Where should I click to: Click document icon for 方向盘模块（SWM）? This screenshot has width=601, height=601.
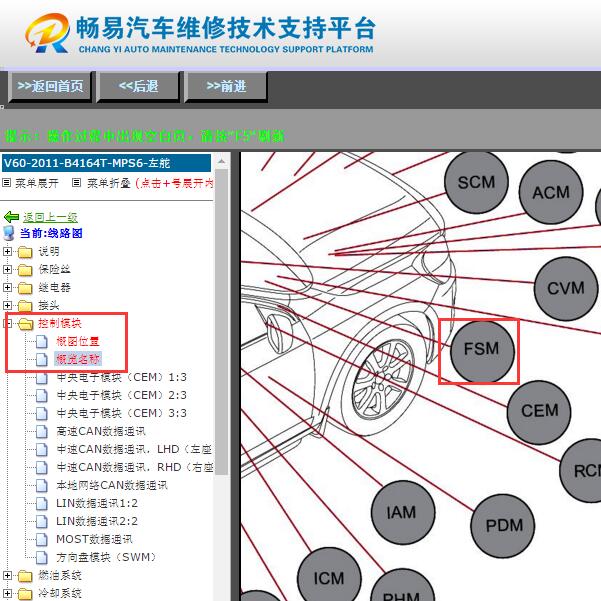(x=41, y=557)
